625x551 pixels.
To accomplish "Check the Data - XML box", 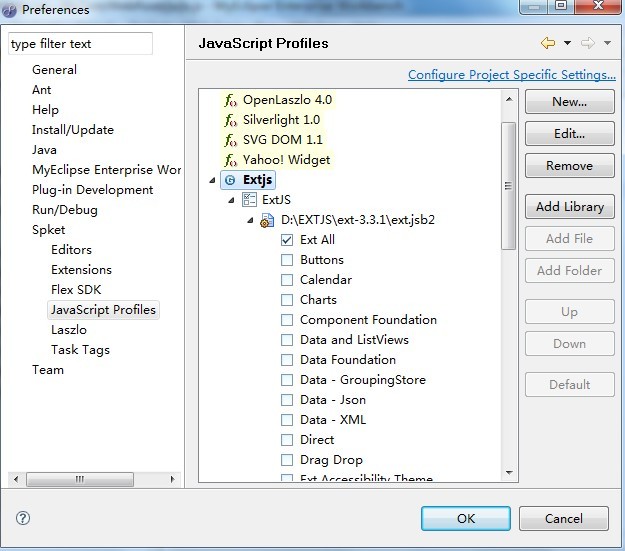I will pyautogui.click(x=287, y=420).
